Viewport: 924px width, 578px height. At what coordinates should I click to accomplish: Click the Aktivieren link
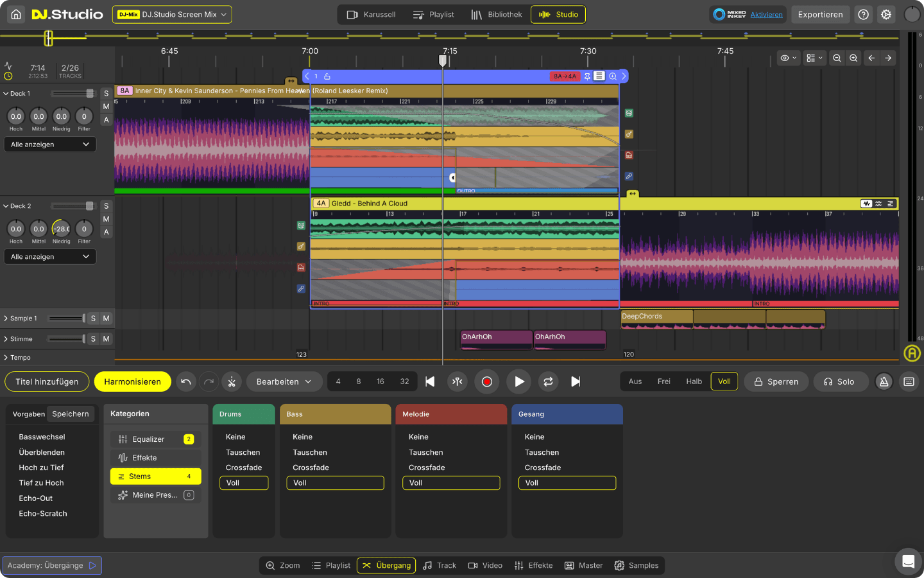[767, 15]
